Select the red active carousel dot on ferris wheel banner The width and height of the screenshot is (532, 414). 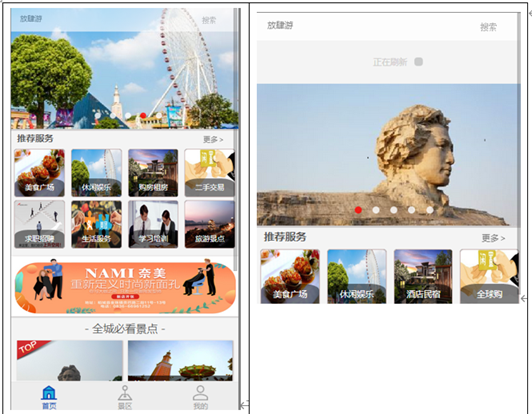143,115
